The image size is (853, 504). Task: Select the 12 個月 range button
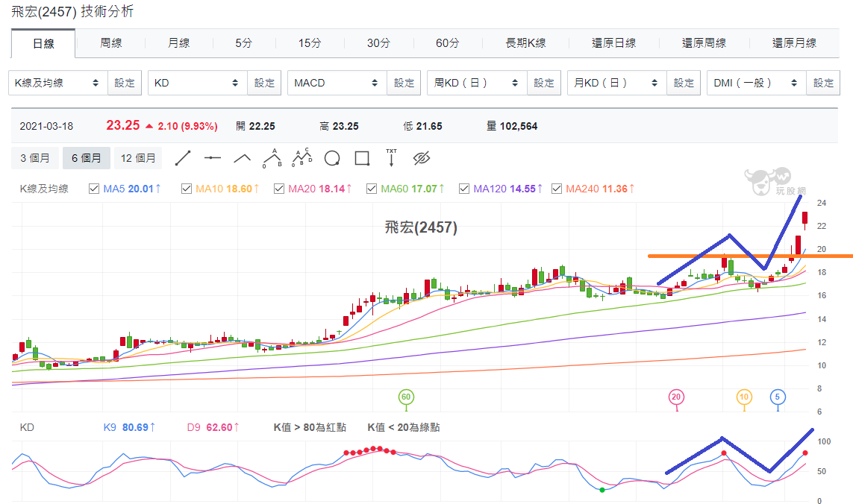click(138, 158)
